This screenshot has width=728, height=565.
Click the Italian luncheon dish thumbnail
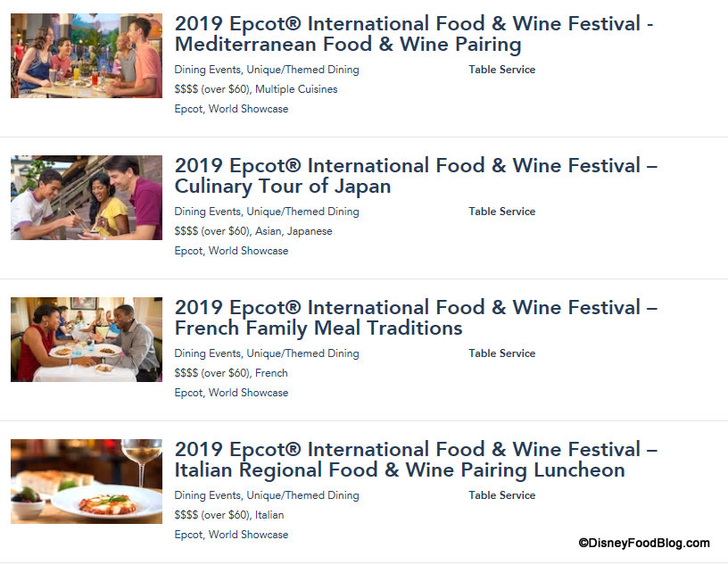coord(87,481)
